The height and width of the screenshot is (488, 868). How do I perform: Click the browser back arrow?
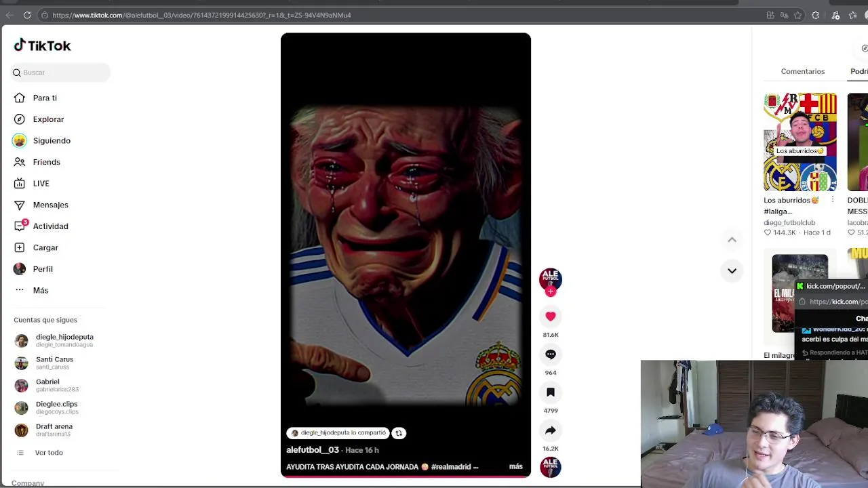[9, 15]
